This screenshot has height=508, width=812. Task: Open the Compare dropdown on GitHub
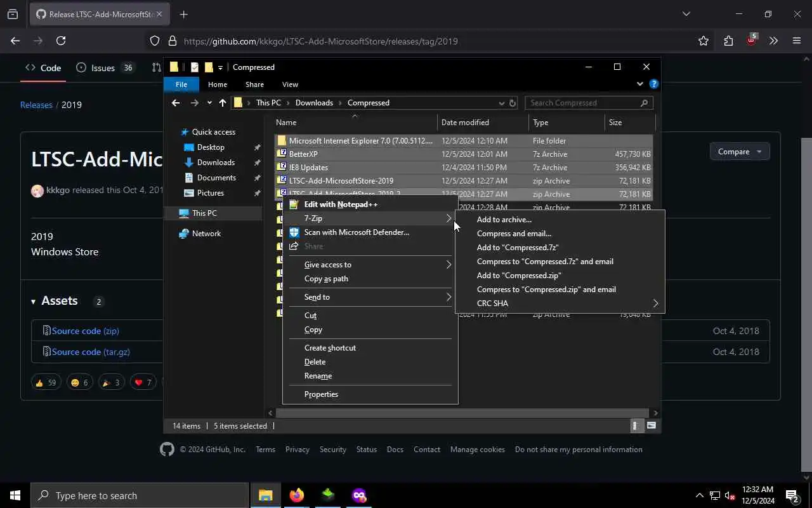740,152
